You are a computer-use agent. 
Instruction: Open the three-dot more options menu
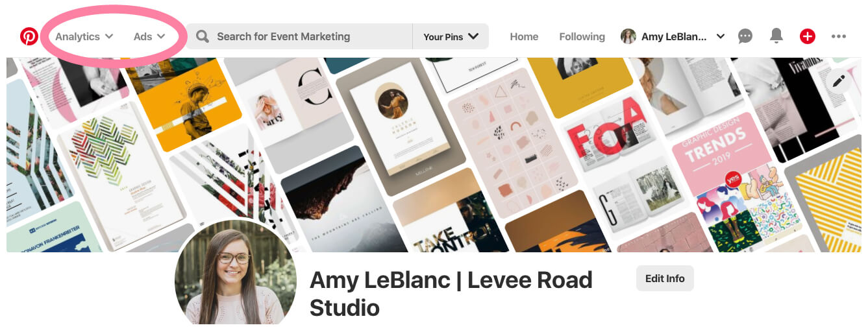tap(839, 37)
